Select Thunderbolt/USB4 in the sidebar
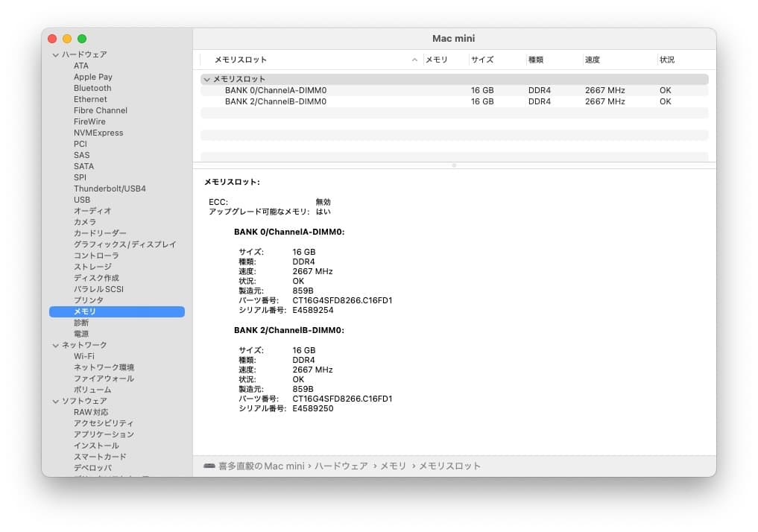 pos(111,188)
